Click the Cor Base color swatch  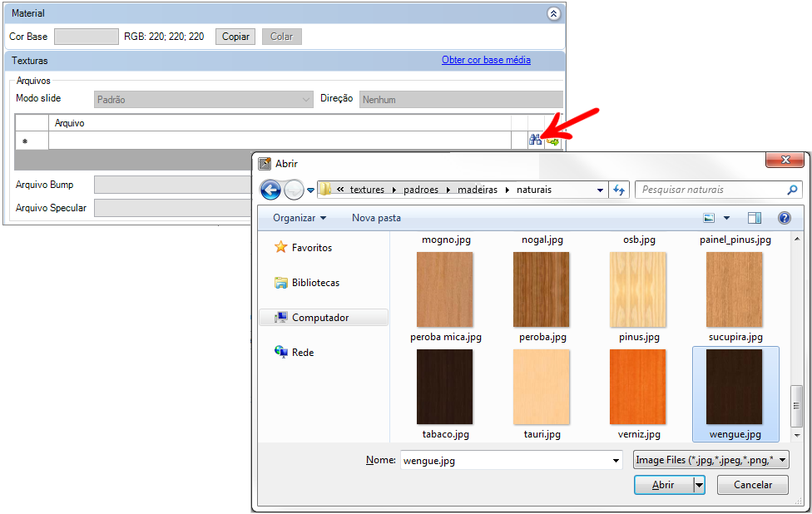[87, 37]
